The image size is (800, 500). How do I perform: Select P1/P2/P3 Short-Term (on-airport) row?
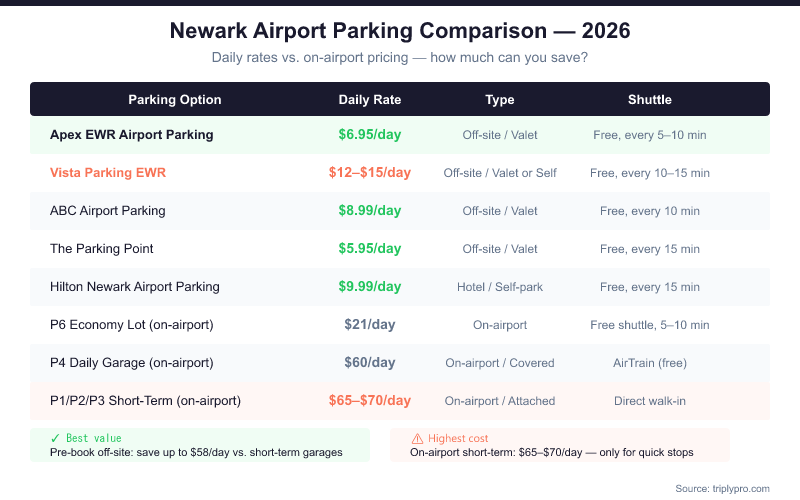[146, 401]
